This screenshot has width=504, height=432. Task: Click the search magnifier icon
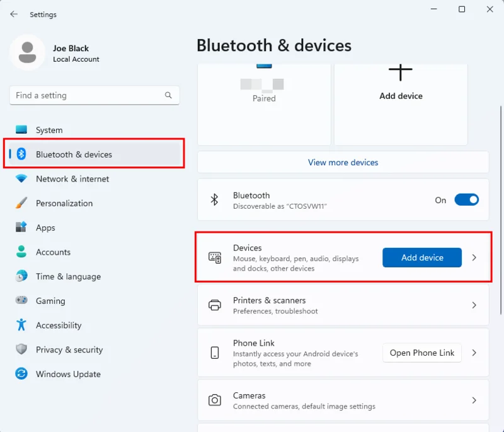click(x=168, y=95)
